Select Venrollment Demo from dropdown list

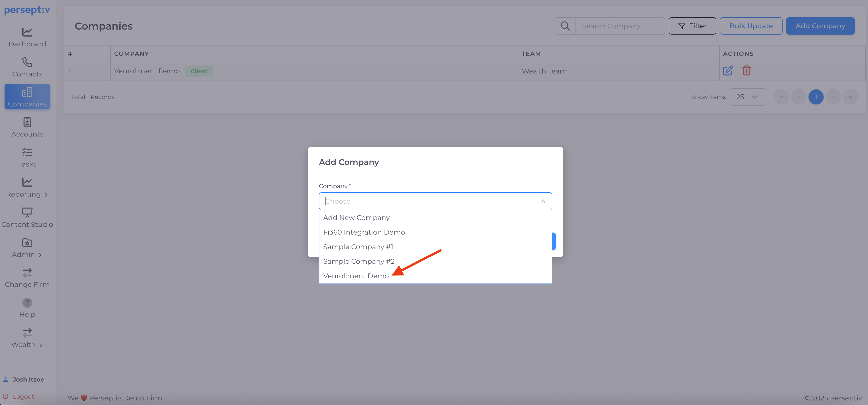coord(356,276)
